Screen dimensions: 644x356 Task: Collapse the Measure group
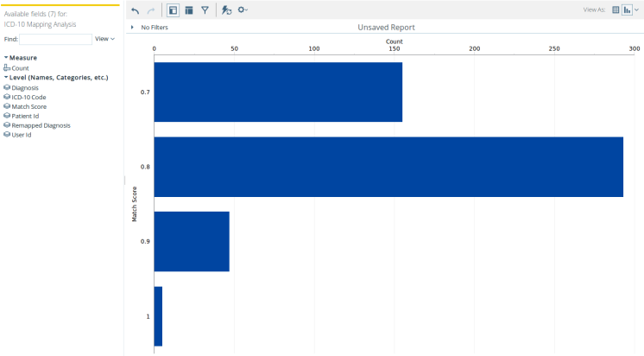6,58
